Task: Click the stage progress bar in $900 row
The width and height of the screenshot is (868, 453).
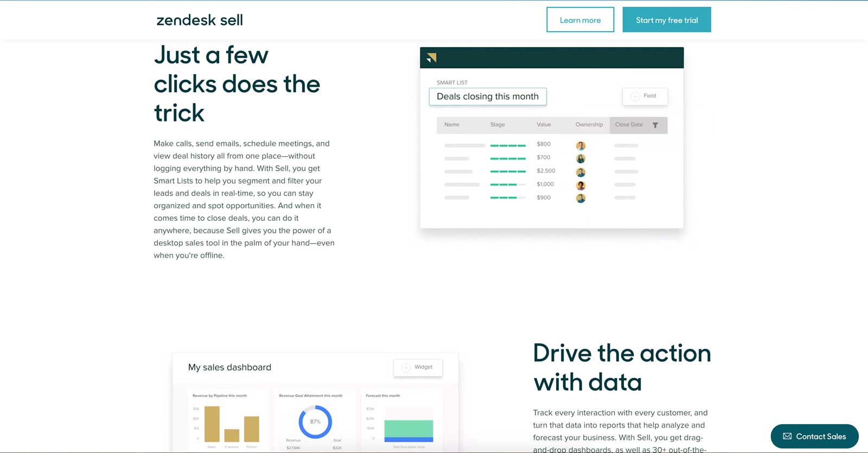Action: 508,197
